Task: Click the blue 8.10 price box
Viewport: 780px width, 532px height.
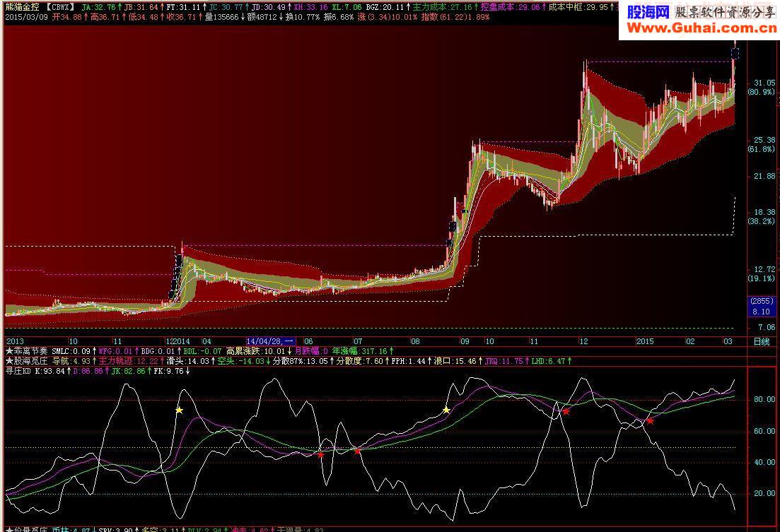Action: click(x=762, y=312)
